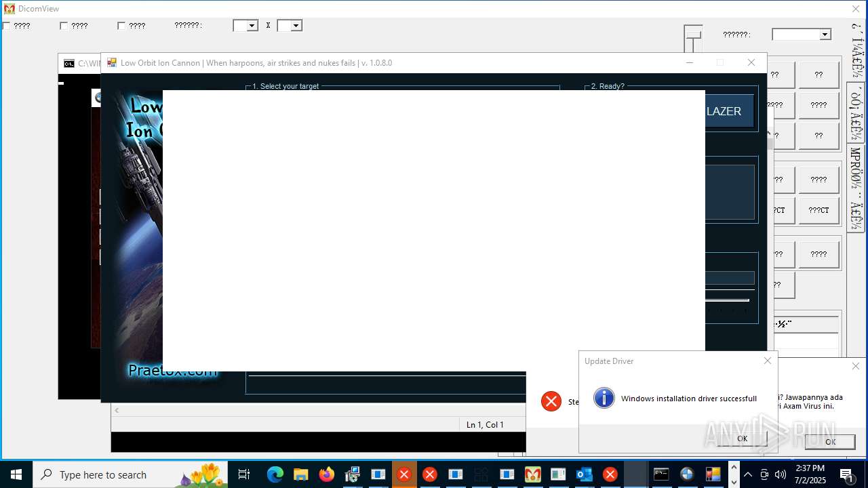Open the Windows Start menu
868x488 pixels.
pos(16,474)
